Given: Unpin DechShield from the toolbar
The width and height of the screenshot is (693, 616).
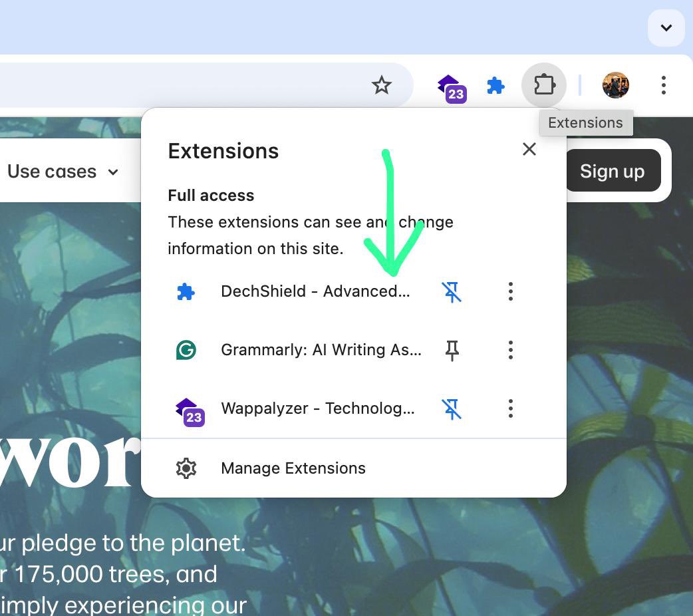Looking at the screenshot, I should [x=452, y=292].
